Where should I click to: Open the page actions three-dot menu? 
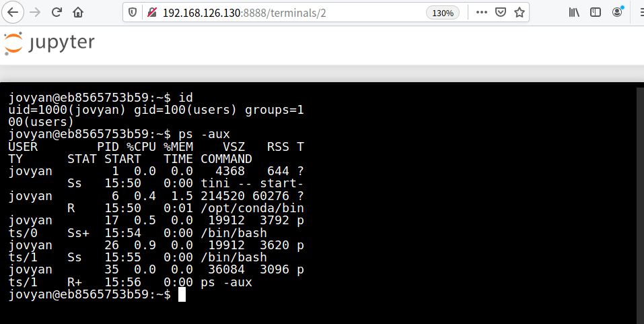click(x=481, y=12)
